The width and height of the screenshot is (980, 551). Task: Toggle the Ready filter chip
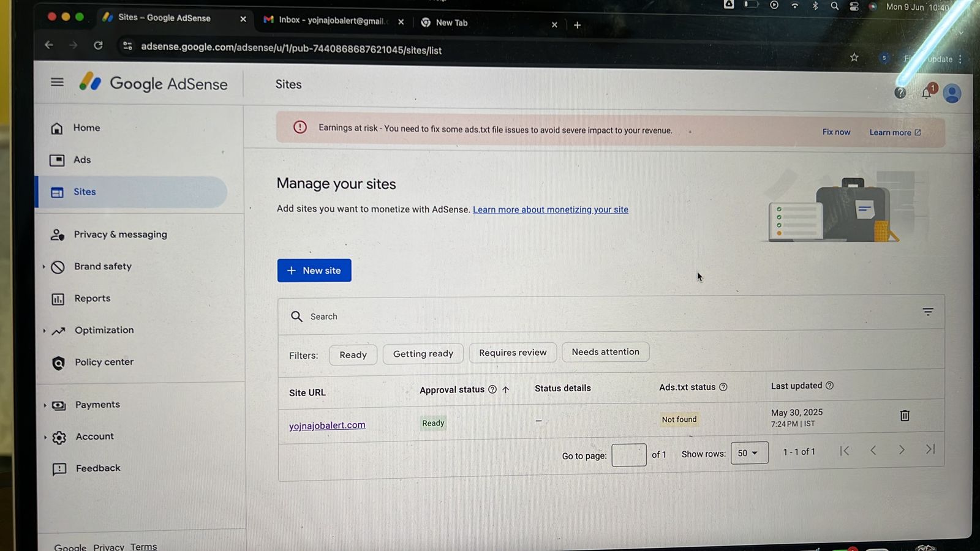[353, 355]
